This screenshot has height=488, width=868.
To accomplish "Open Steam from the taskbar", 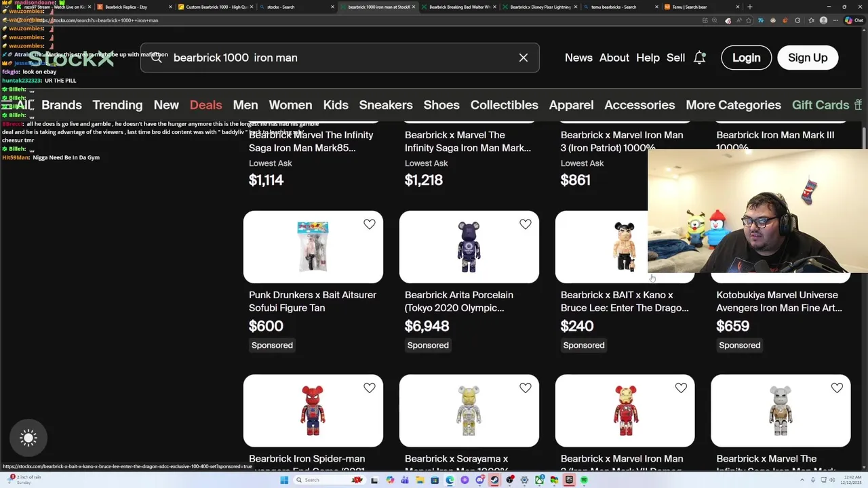I will (x=494, y=480).
